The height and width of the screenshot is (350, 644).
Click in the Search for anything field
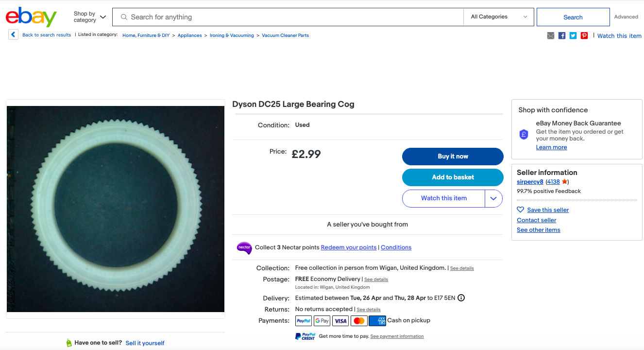tap(291, 17)
